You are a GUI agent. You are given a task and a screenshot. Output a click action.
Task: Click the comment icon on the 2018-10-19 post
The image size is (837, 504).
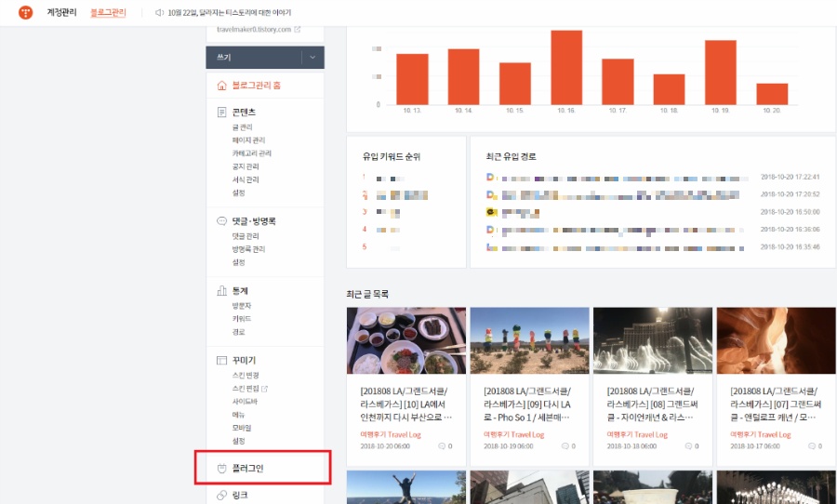565,446
